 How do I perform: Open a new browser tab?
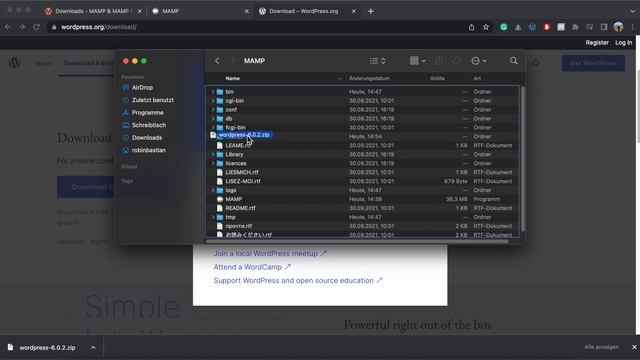pos(371,11)
